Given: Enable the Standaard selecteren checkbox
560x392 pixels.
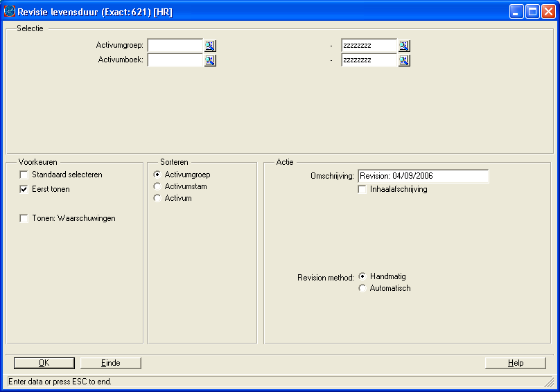Looking at the screenshot, I should click(24, 175).
